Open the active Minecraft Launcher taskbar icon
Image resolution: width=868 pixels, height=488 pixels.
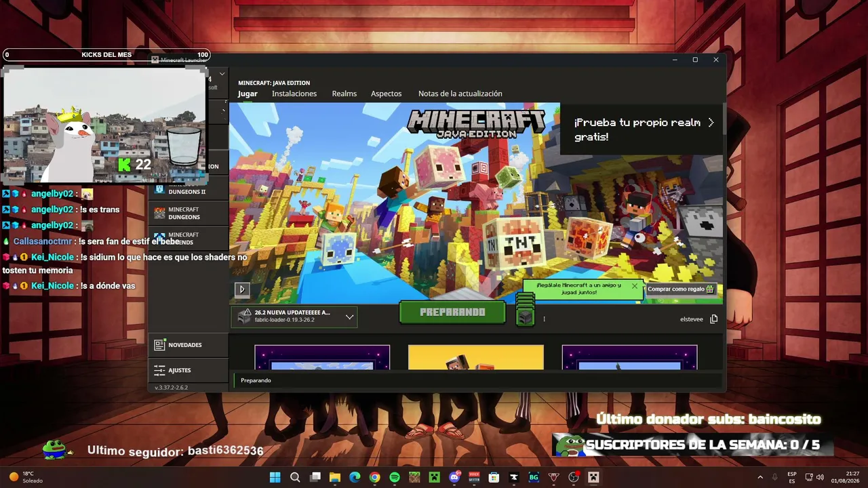click(x=593, y=477)
